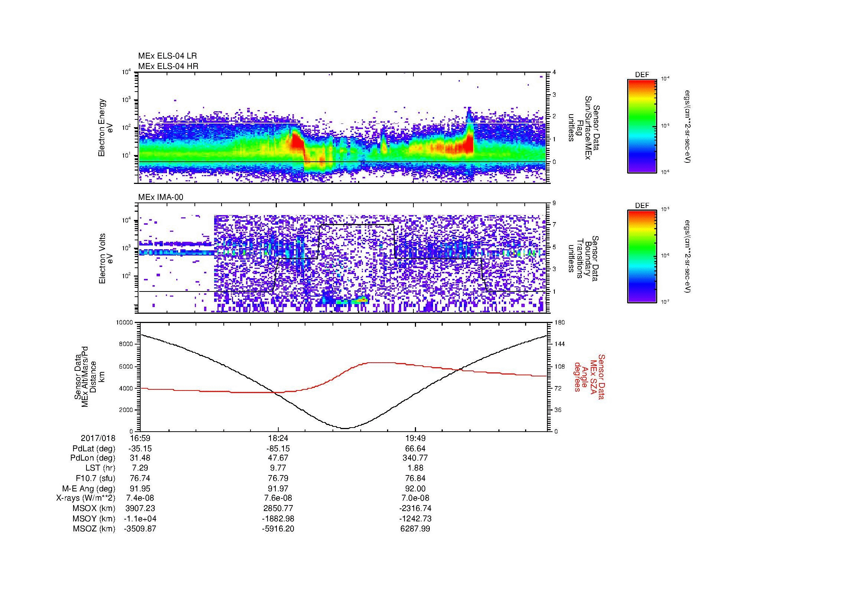Click the altitude axis tick '4000'
This screenshot has height=613, width=868.
[x=127, y=388]
